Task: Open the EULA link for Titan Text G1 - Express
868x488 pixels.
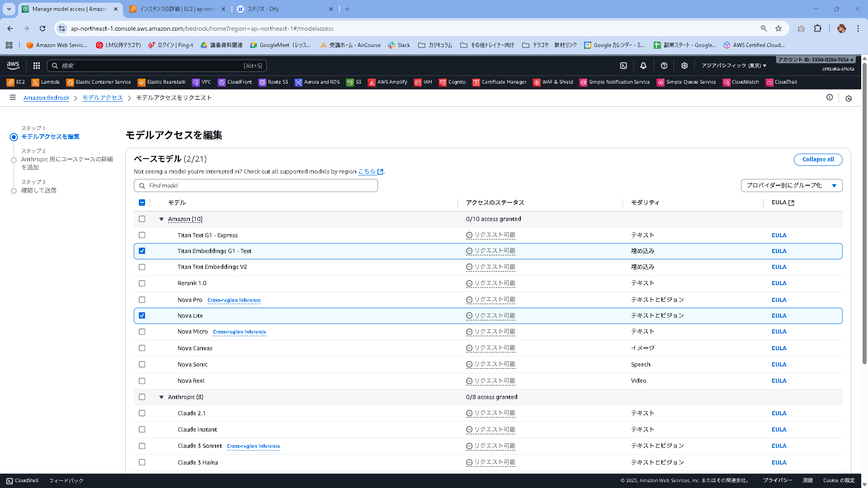Action: tap(779, 235)
